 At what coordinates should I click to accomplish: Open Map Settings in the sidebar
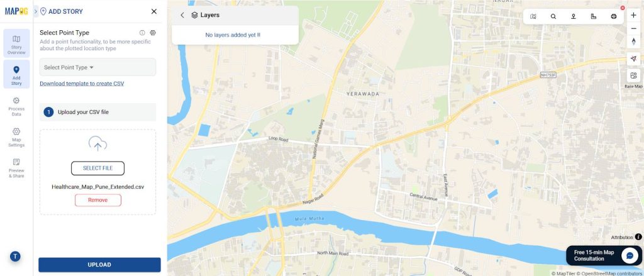pyautogui.click(x=16, y=137)
